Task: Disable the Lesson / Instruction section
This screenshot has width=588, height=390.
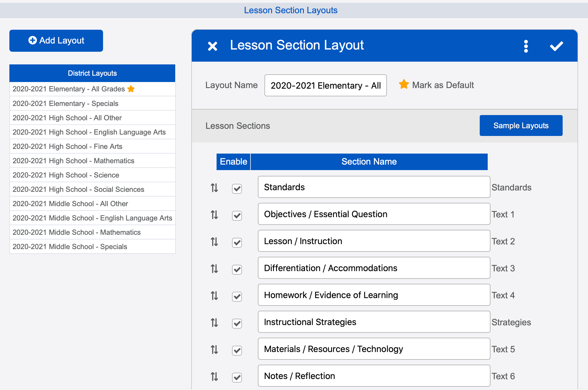Action: 237,243
